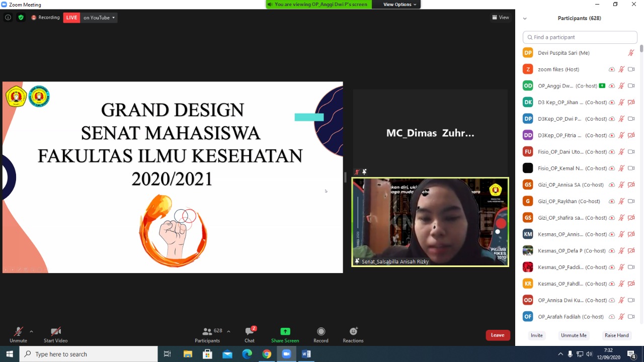This screenshot has width=644, height=362.
Task: Collapse the Participants panel chevron
Action: [525, 19]
